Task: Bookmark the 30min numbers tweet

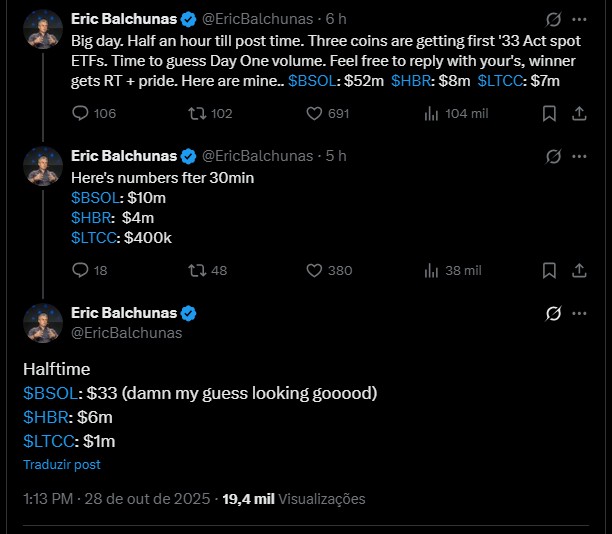Action: 549,270
